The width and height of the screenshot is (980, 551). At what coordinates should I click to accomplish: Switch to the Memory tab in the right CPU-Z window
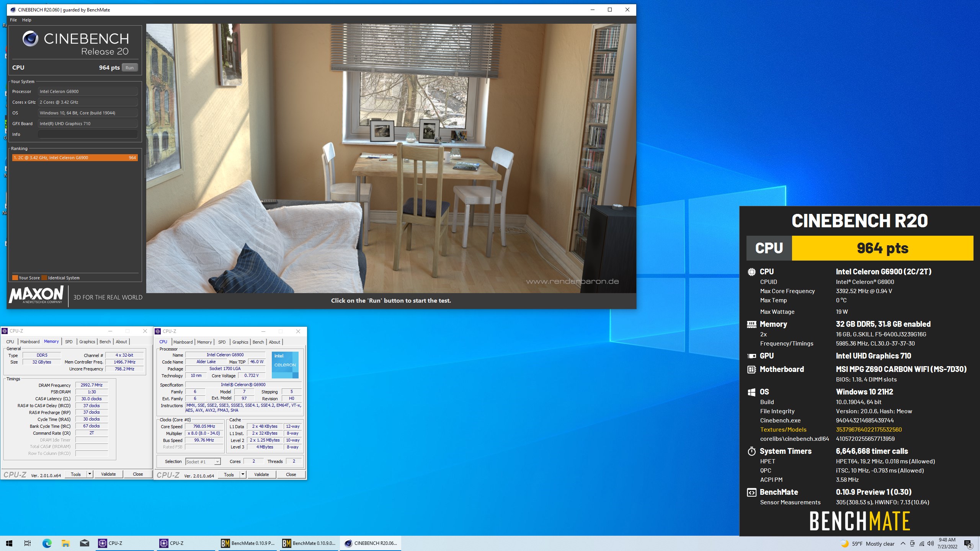click(204, 342)
